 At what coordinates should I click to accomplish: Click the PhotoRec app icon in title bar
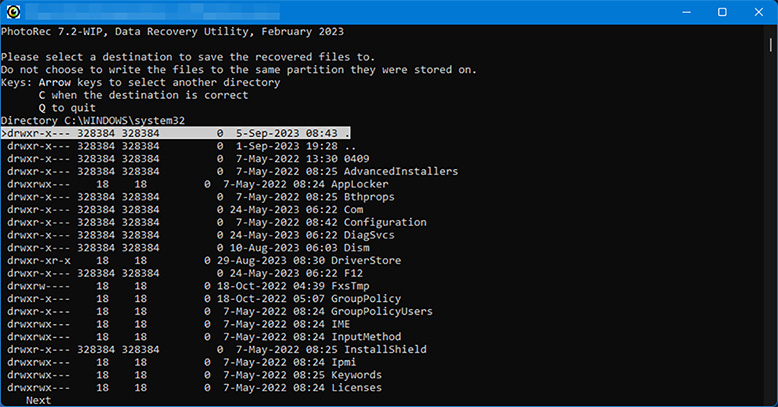click(x=13, y=12)
